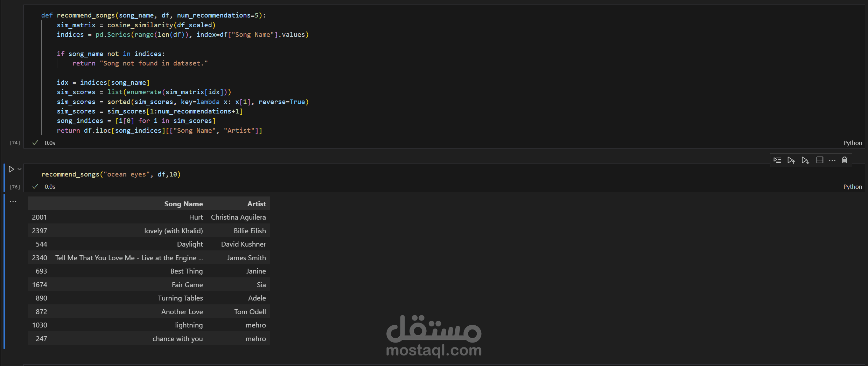
Task: Click the Artist column header
Action: (x=257, y=204)
